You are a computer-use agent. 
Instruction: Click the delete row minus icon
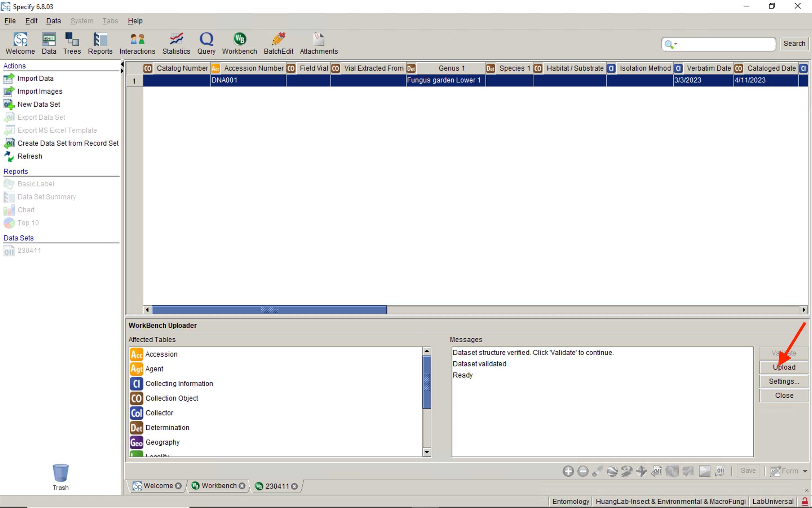pyautogui.click(x=583, y=471)
